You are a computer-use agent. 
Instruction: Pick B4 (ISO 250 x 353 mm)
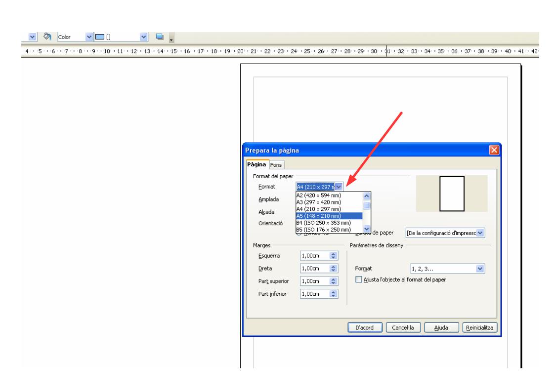[x=329, y=223]
